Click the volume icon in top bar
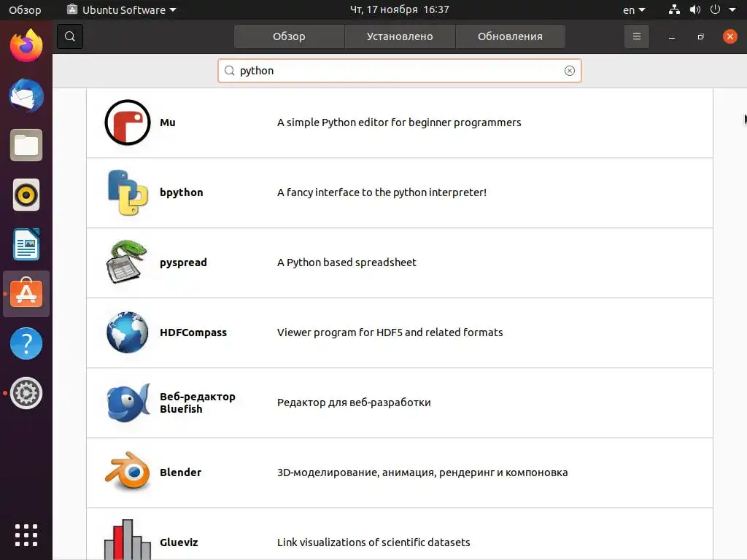 coord(695,9)
